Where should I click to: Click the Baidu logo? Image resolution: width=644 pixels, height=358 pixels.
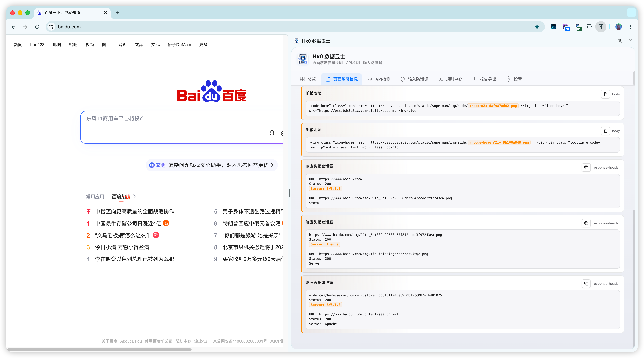click(x=212, y=91)
